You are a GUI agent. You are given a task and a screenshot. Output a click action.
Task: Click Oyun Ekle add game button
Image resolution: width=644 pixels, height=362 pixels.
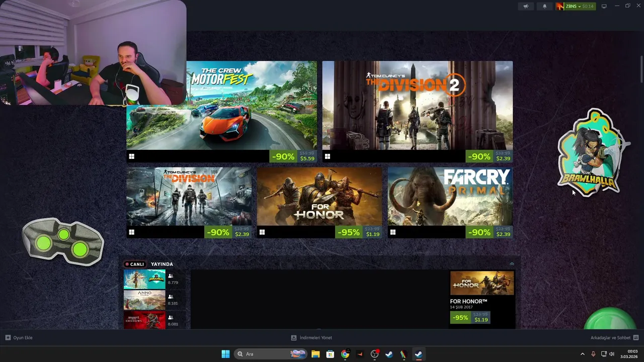[x=19, y=338]
